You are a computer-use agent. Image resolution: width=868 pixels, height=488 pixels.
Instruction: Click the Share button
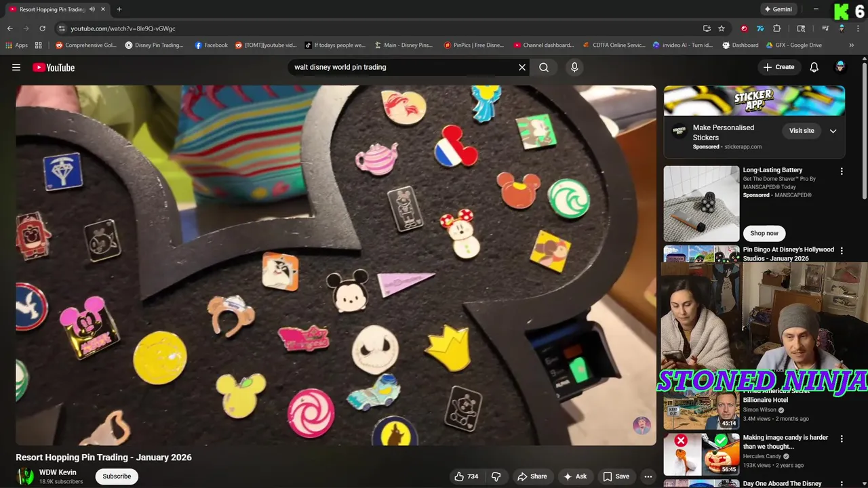[532, 476]
